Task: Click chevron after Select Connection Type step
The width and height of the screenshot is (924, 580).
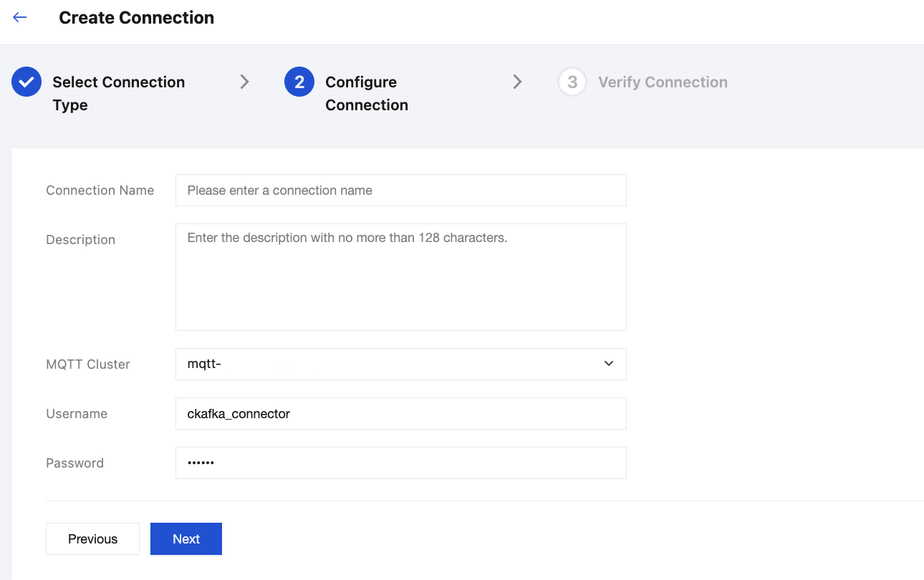Action: coord(244,82)
